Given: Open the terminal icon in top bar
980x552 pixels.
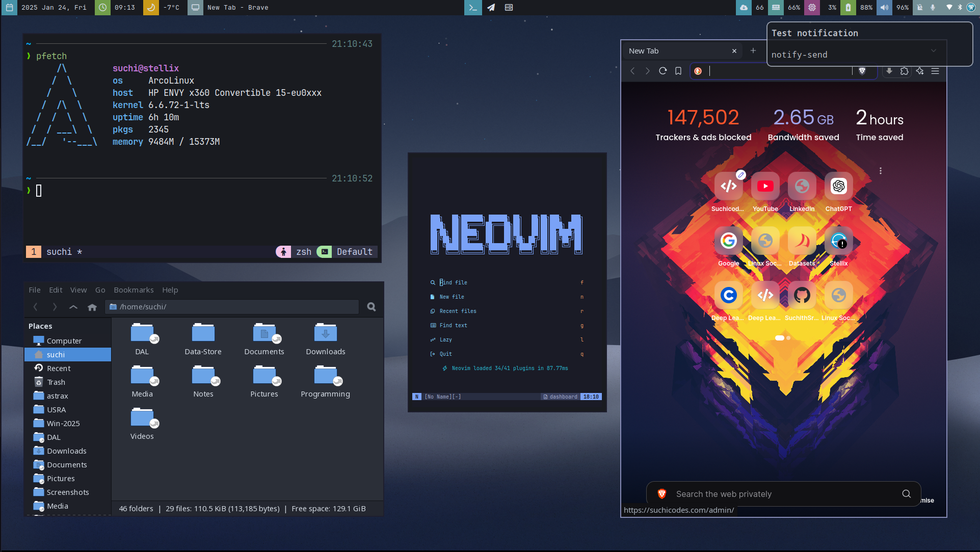Looking at the screenshot, I should pyautogui.click(x=472, y=7).
